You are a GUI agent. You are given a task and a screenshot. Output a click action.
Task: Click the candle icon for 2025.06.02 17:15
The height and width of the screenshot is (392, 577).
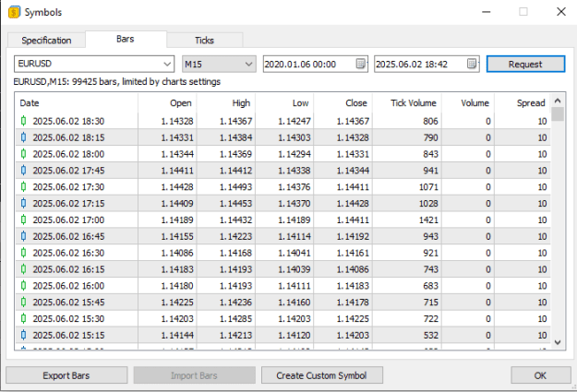tap(24, 203)
